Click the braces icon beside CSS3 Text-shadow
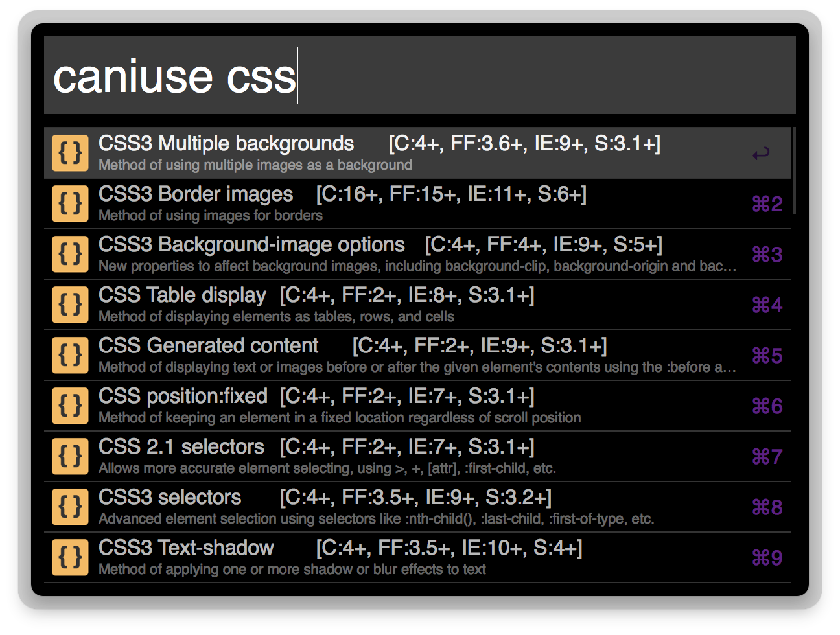The width and height of the screenshot is (840, 635). pyautogui.click(x=70, y=557)
